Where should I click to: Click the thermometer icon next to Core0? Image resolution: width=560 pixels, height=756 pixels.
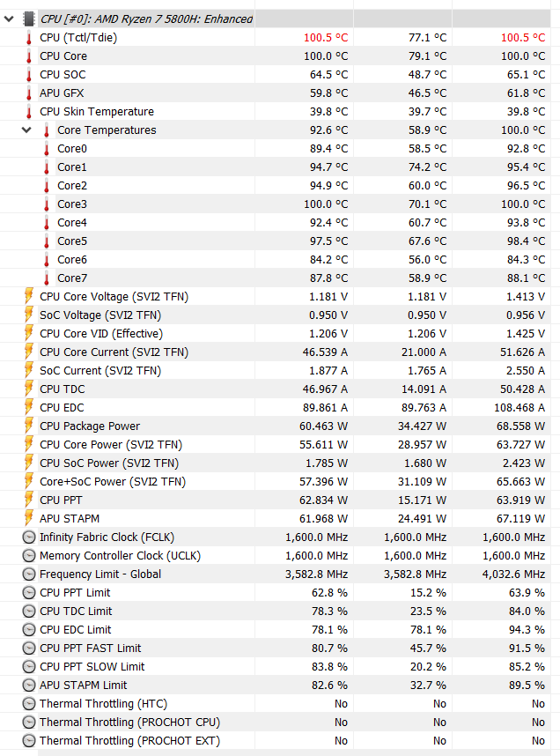coord(47,148)
